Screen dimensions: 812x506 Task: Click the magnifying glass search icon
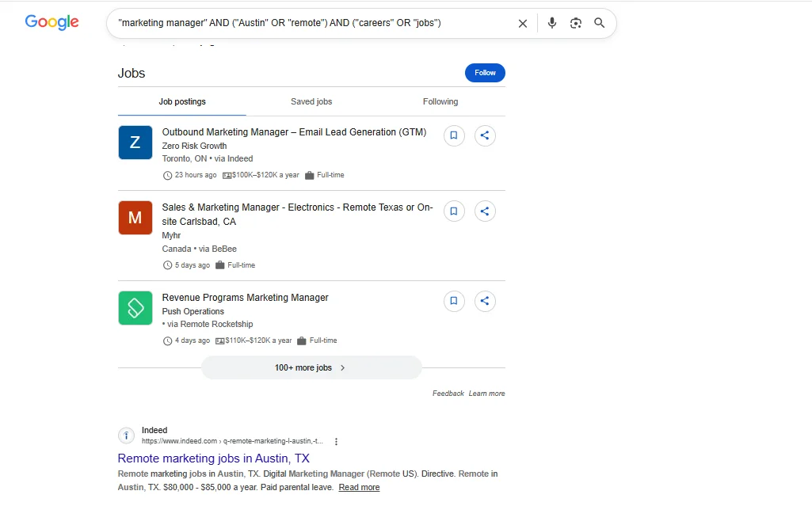coord(599,23)
